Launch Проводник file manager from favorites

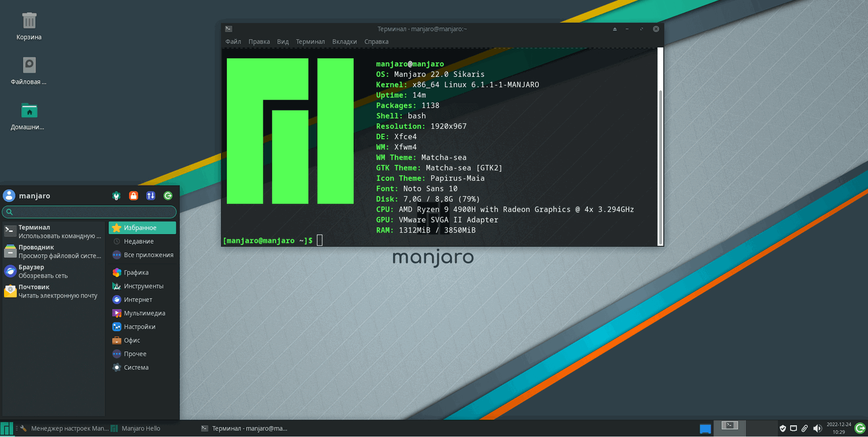54,251
